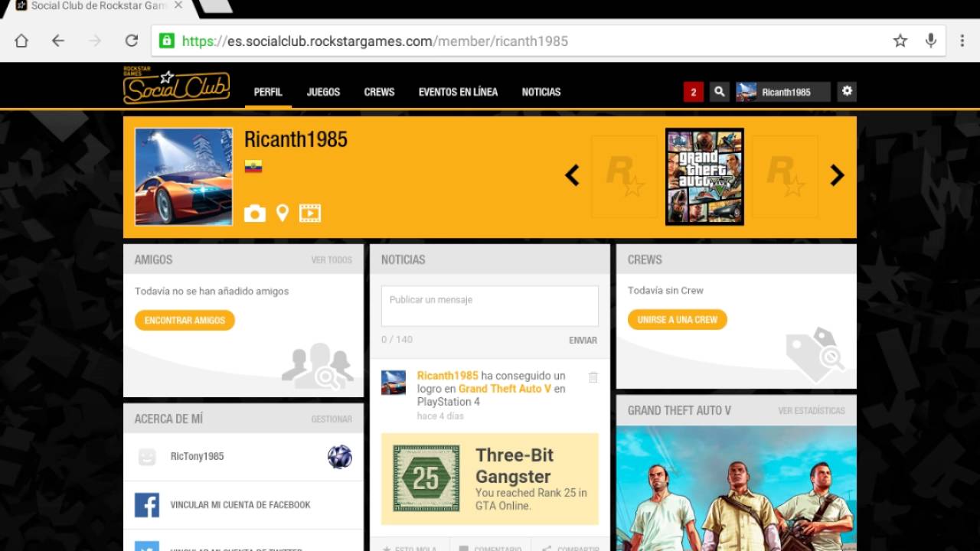Open the settings gear icon in header
Screen dimensions: 980x551
tap(847, 91)
